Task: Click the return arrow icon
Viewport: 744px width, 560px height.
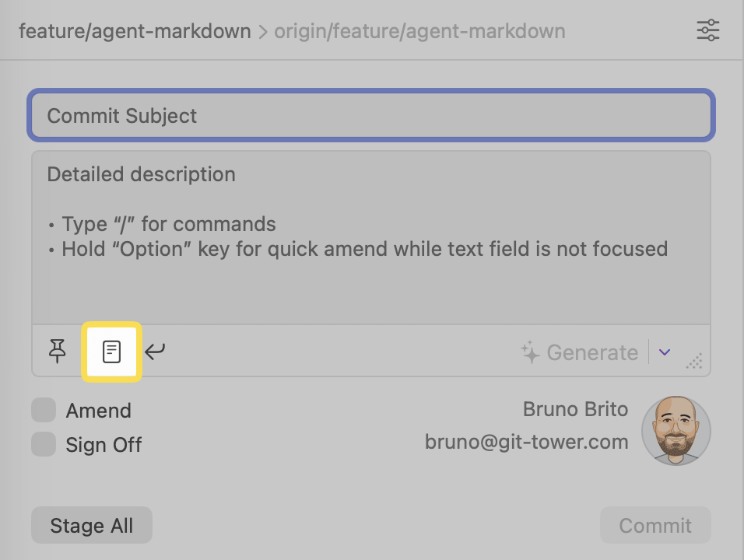Action: 155,352
